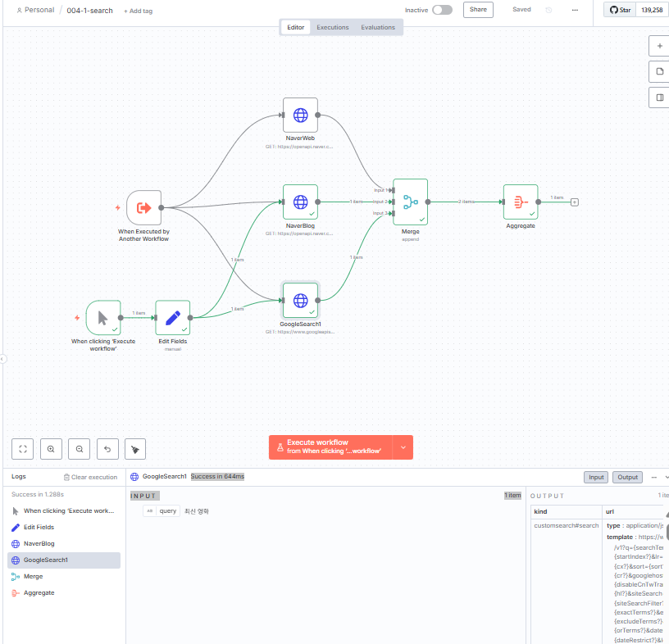The width and height of the screenshot is (669, 644).
Task: Switch to the Executions tab
Action: coord(332,27)
